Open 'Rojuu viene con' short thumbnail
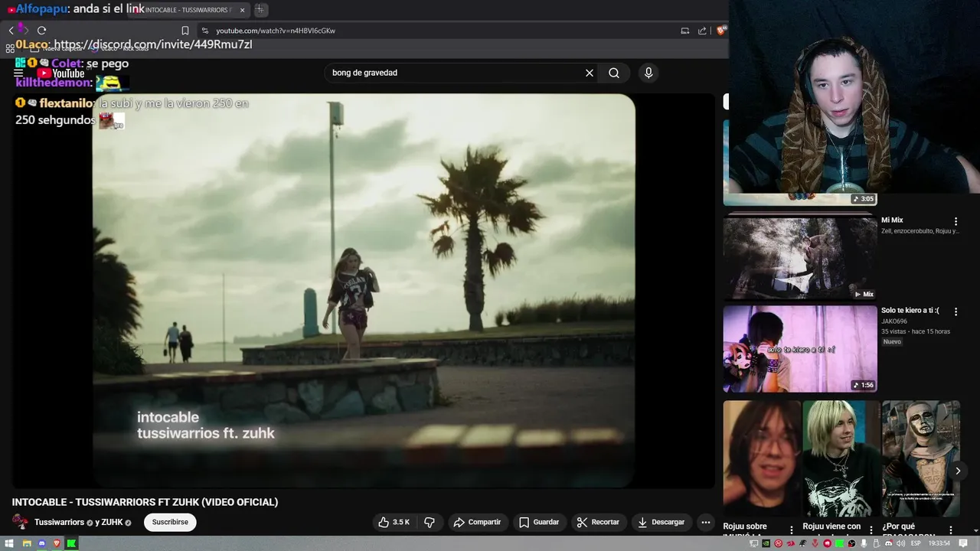Screen dimensions: 980x551 coord(841,459)
